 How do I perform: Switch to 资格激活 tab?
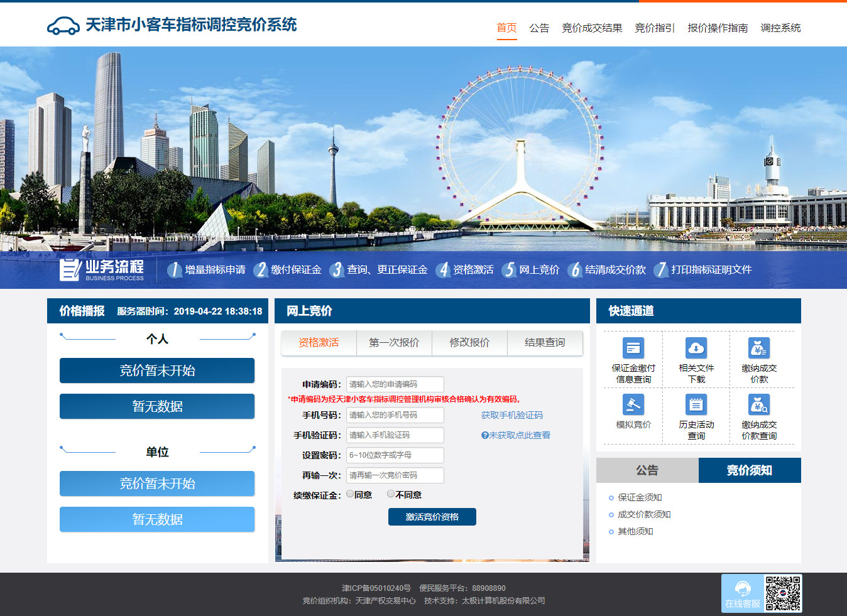319,343
